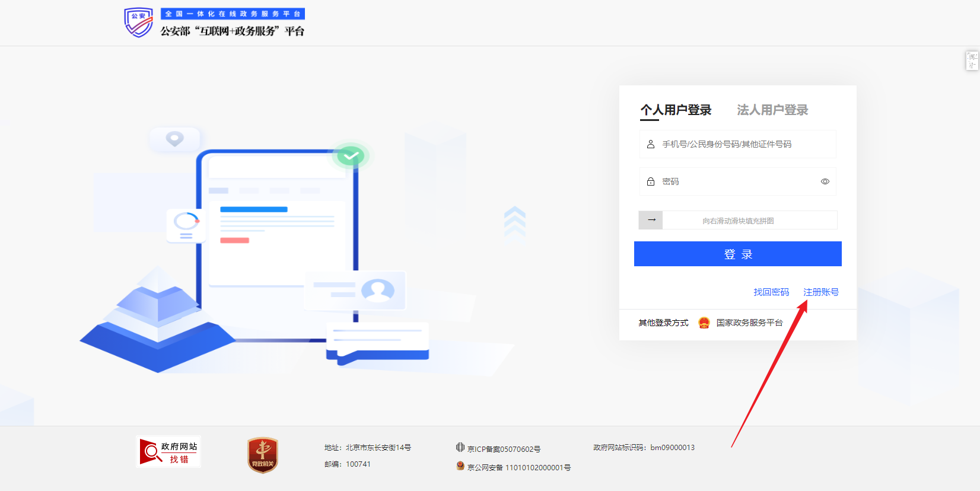This screenshot has height=491, width=980.
Task: Click the 注册账号 link
Action: [821, 292]
